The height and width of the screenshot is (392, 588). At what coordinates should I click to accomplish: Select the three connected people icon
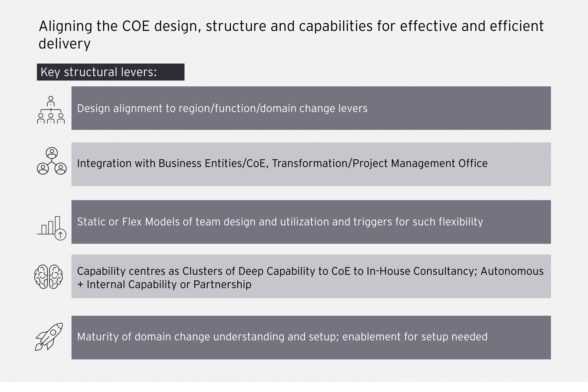point(52,161)
